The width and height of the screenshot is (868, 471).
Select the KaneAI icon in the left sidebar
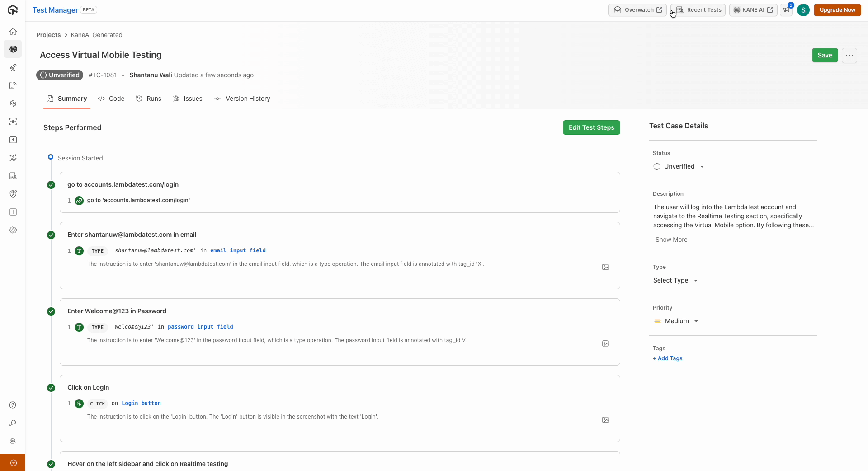(13, 49)
